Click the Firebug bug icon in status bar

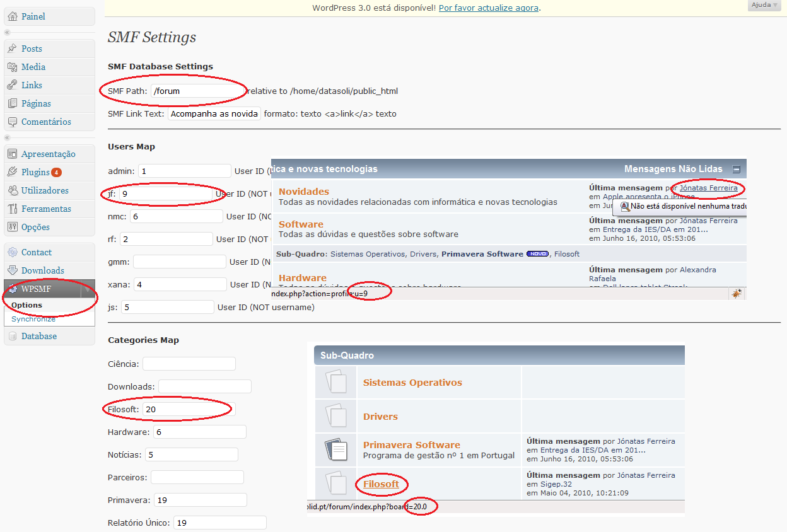[736, 294]
